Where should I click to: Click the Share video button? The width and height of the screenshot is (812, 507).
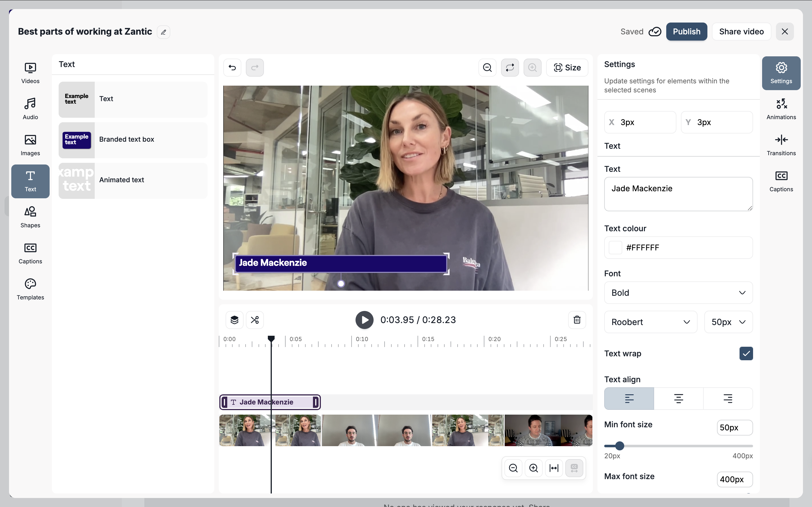pos(741,32)
